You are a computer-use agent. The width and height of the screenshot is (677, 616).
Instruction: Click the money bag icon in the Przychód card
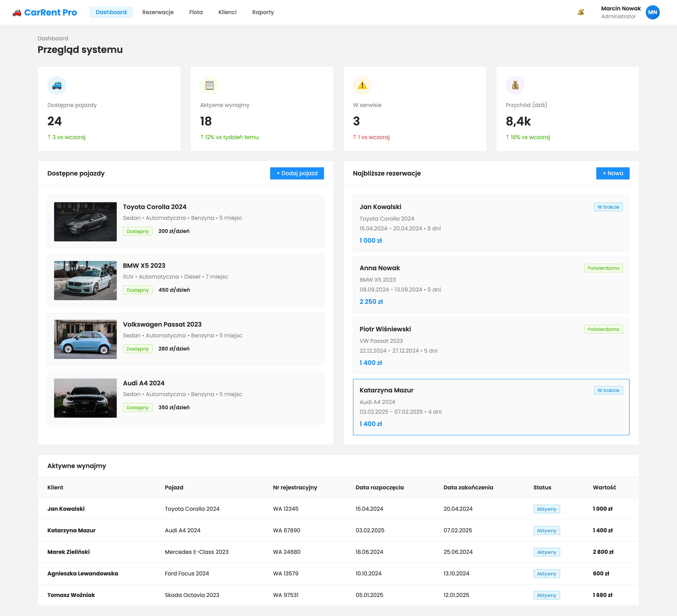(515, 85)
